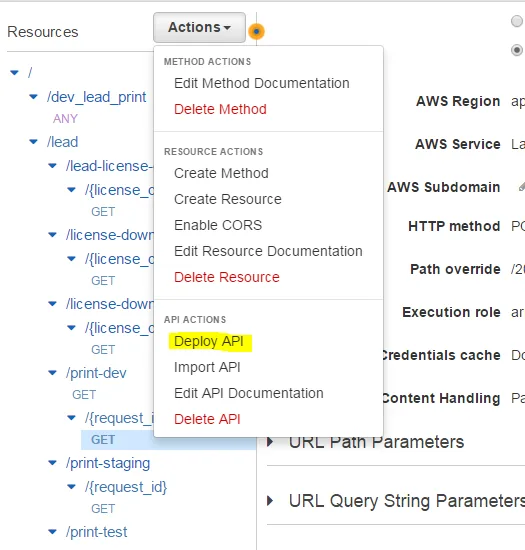
Task: Select the /print-staging resource
Action: point(108,463)
